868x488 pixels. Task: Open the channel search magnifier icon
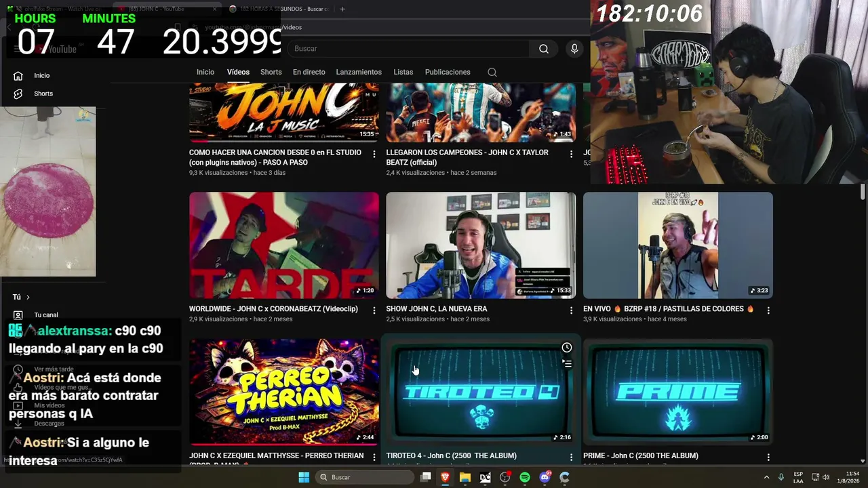tap(492, 73)
